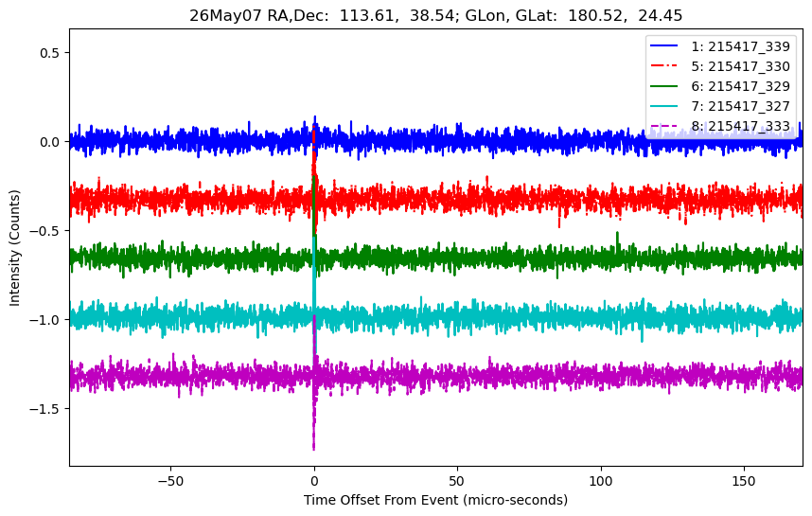
Task: Click the magenta spike bottom at time zero
Action: 314,447
